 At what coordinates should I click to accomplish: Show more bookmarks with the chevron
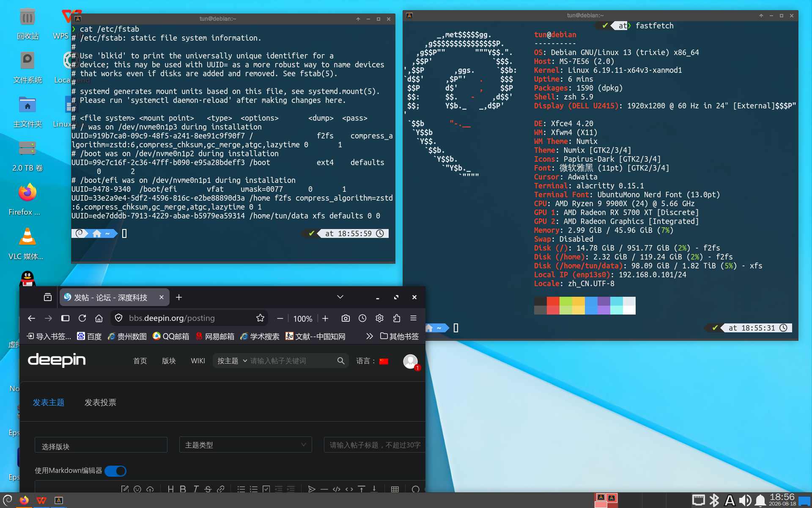click(x=369, y=336)
